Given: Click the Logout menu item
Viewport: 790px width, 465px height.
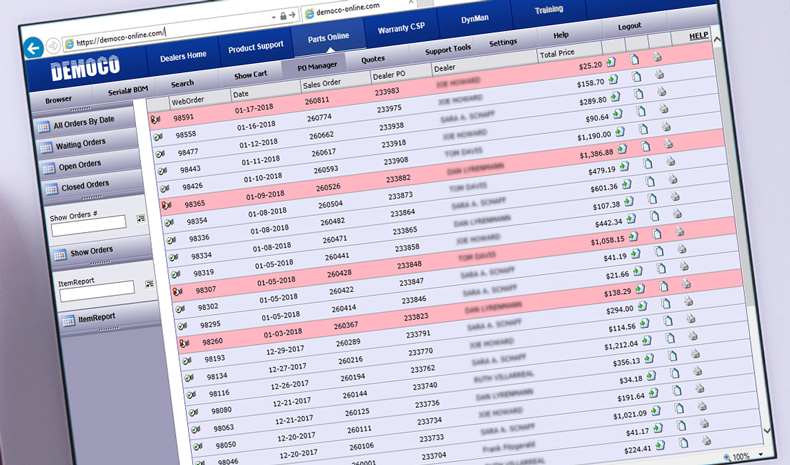Looking at the screenshot, I should pyautogui.click(x=630, y=26).
